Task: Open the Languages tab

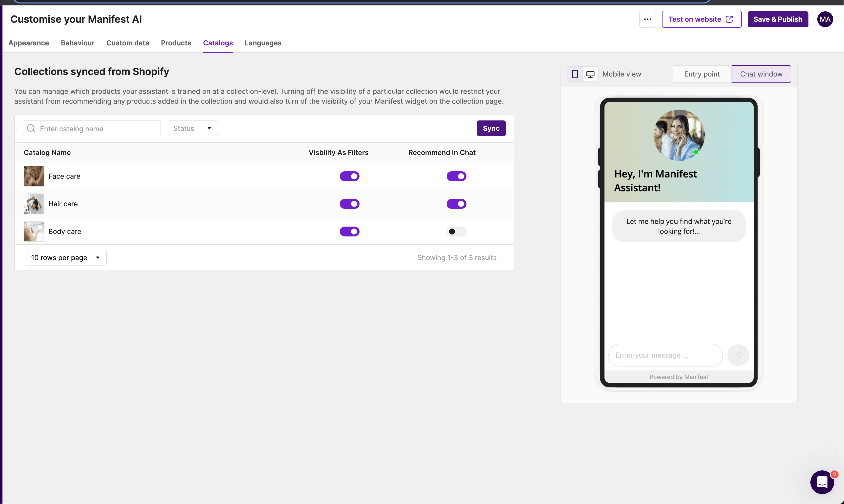Action: click(263, 43)
